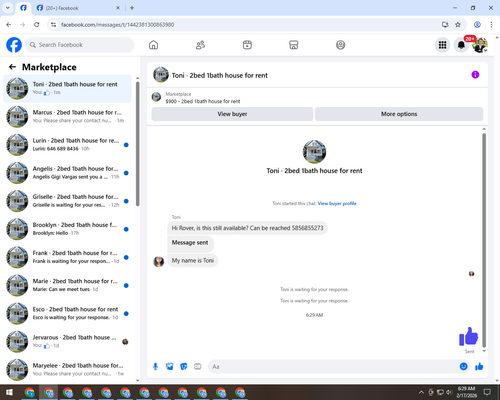Open Marcus conversation in list
Viewport: 500px width, 400px height.
pyautogui.click(x=67, y=116)
